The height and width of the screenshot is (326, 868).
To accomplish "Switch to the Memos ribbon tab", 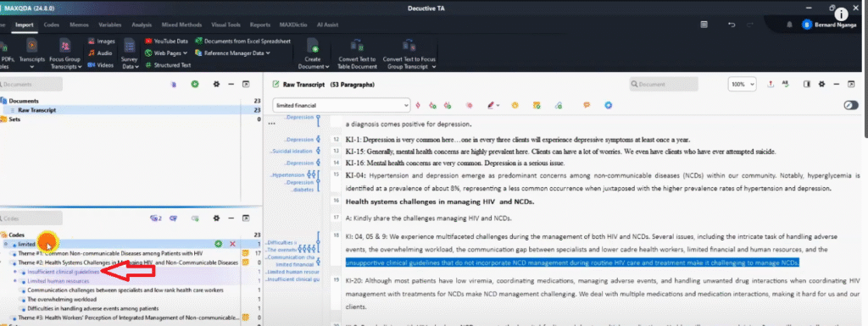I will (x=80, y=25).
